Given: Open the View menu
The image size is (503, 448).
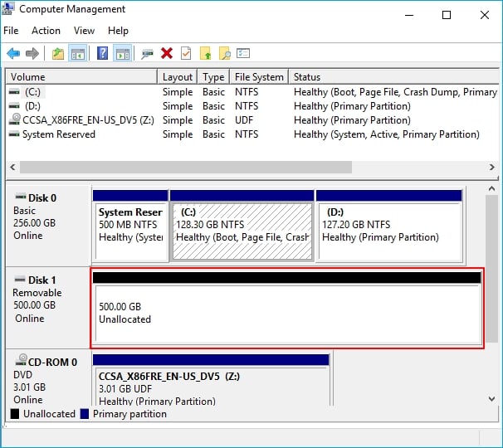Looking at the screenshot, I should click(x=84, y=31).
